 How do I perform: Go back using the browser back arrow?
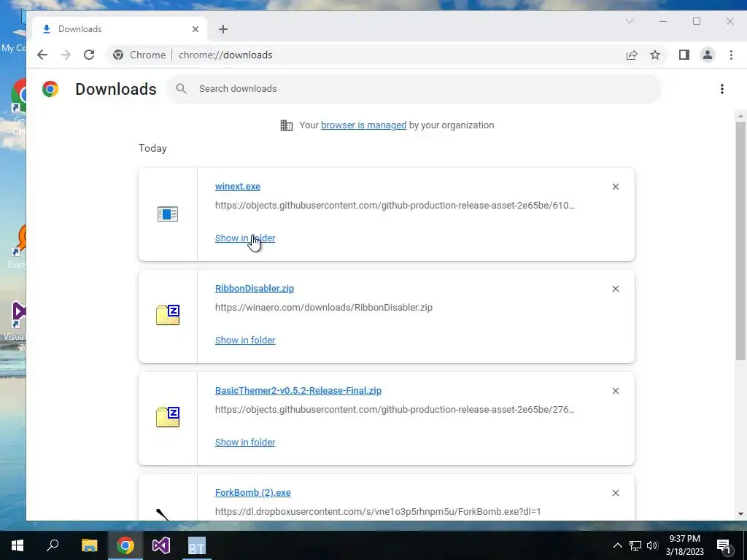42,55
